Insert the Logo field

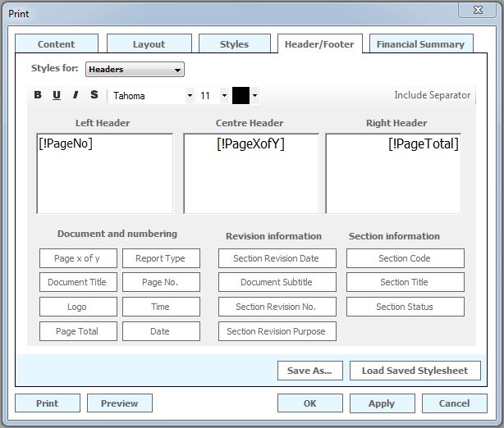click(78, 307)
